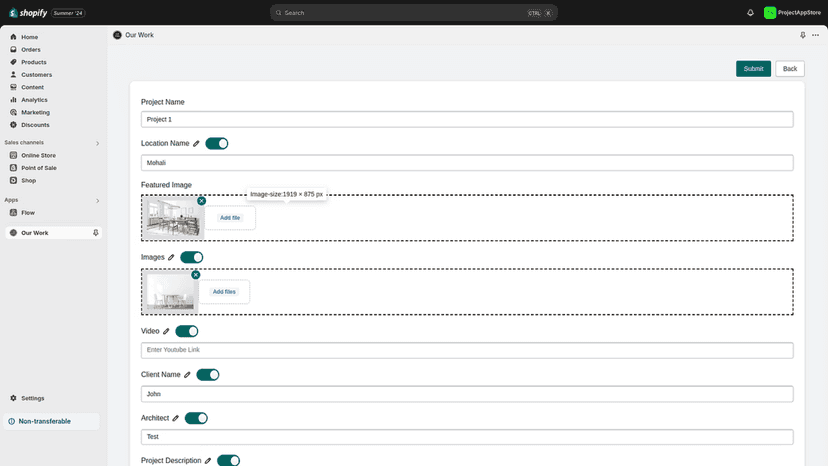Remove the gallery image with its X icon
828x466 pixels.
[x=196, y=275]
